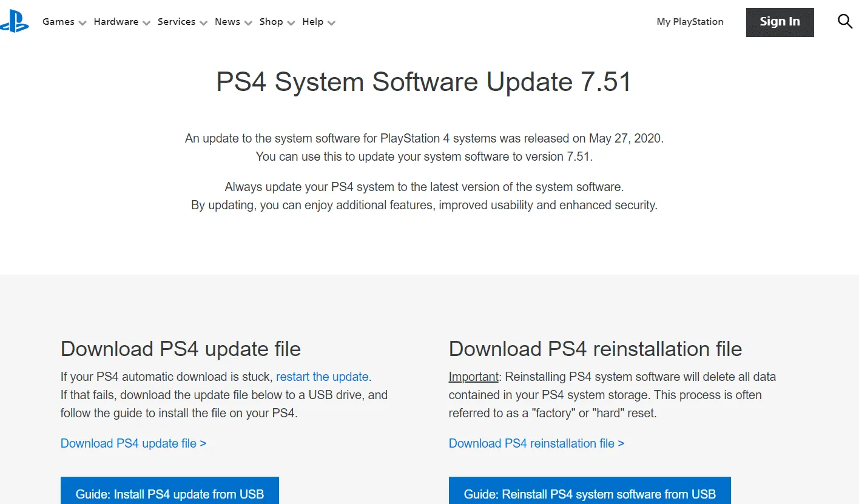Expand the chevron arrow next to Games
This screenshot has width=859, height=504.
point(83,23)
